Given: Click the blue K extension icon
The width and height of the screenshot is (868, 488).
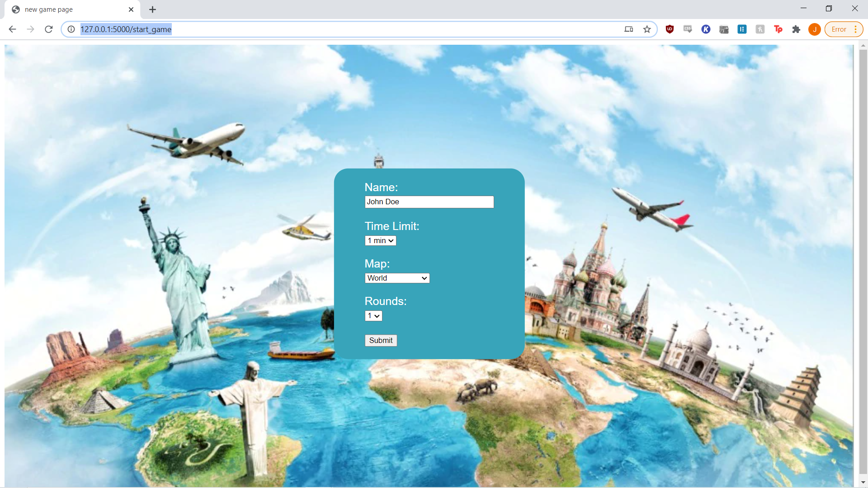Looking at the screenshot, I should coord(706,29).
